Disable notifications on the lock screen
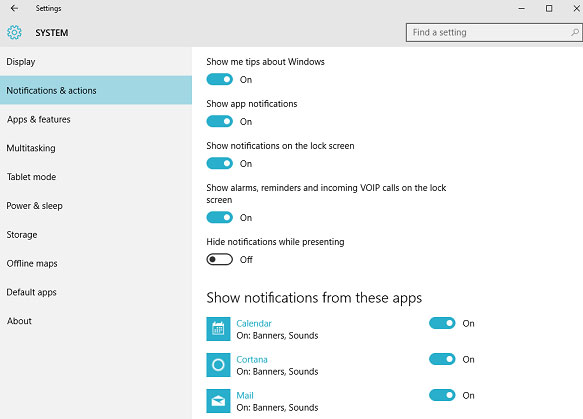The width and height of the screenshot is (583, 419). tap(220, 163)
